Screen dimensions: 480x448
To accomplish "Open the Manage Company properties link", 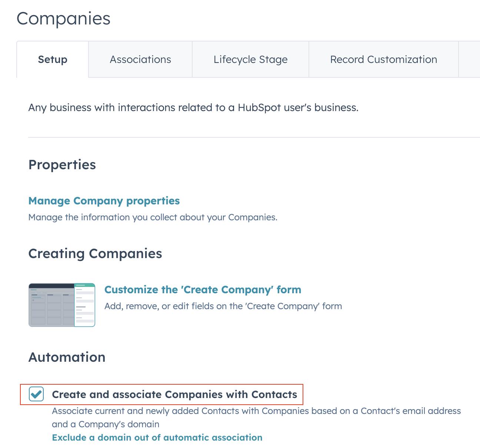I will pyautogui.click(x=104, y=201).
